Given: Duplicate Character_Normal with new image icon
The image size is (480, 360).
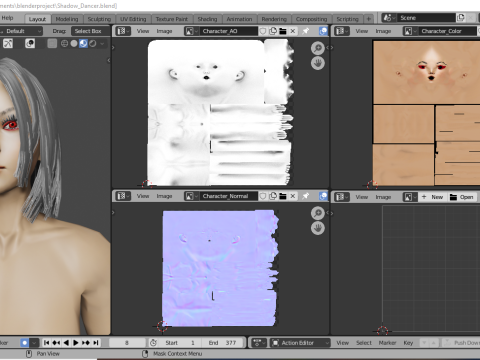Looking at the screenshot, I should coord(273,196).
